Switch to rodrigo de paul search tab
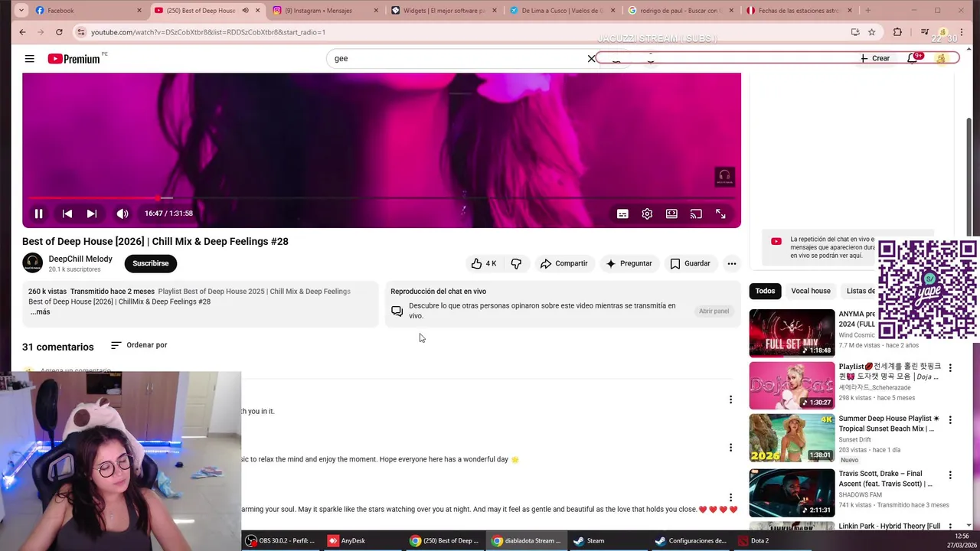This screenshot has width=980, height=551. [681, 11]
